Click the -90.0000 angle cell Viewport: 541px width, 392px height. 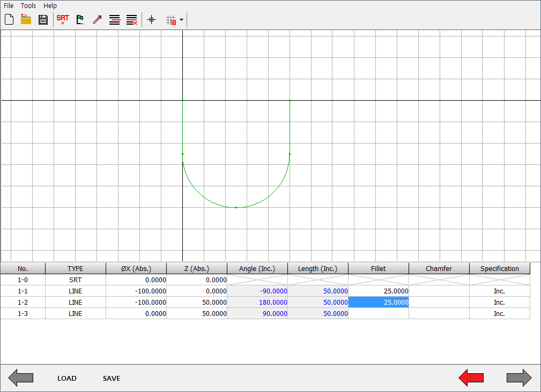(257, 291)
